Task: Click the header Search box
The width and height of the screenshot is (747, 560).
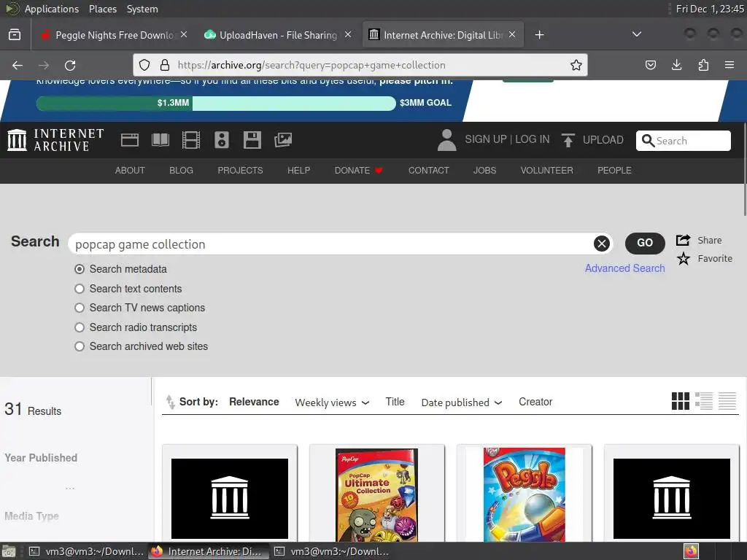Action: click(x=683, y=141)
